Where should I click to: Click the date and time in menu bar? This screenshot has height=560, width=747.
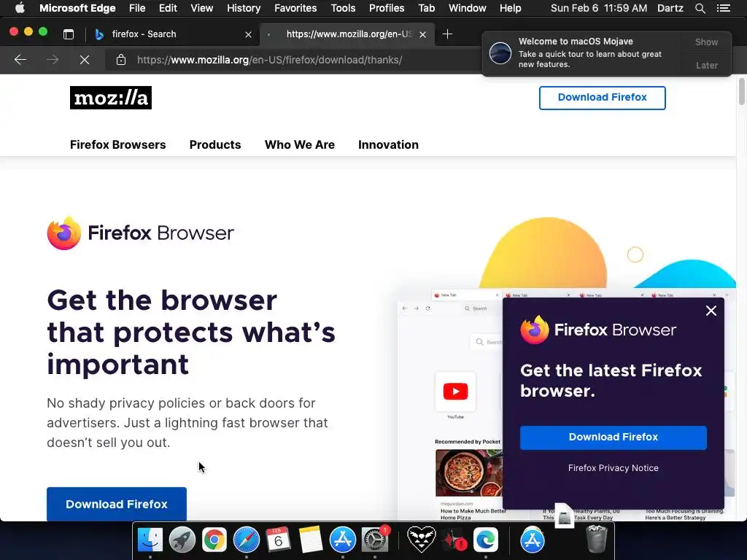pyautogui.click(x=599, y=8)
